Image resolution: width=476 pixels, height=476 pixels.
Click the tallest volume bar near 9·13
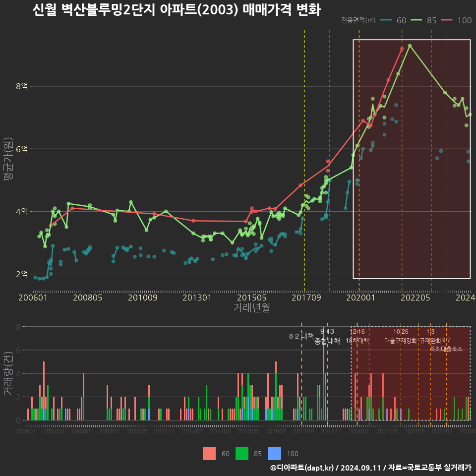point(324,373)
